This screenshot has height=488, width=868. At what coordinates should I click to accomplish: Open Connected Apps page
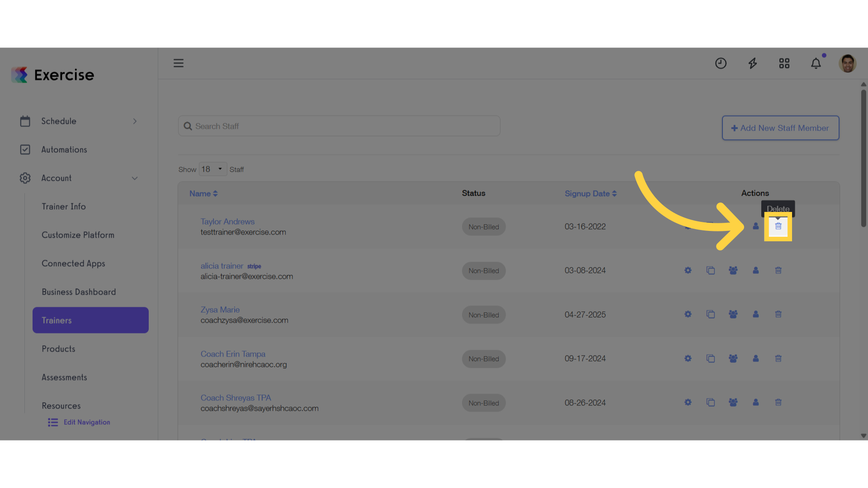[x=73, y=263]
